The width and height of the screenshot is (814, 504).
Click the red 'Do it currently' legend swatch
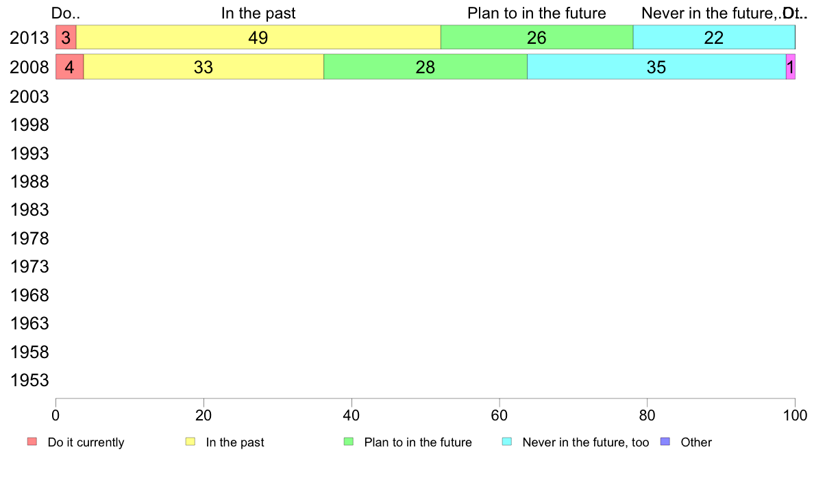coord(32,442)
